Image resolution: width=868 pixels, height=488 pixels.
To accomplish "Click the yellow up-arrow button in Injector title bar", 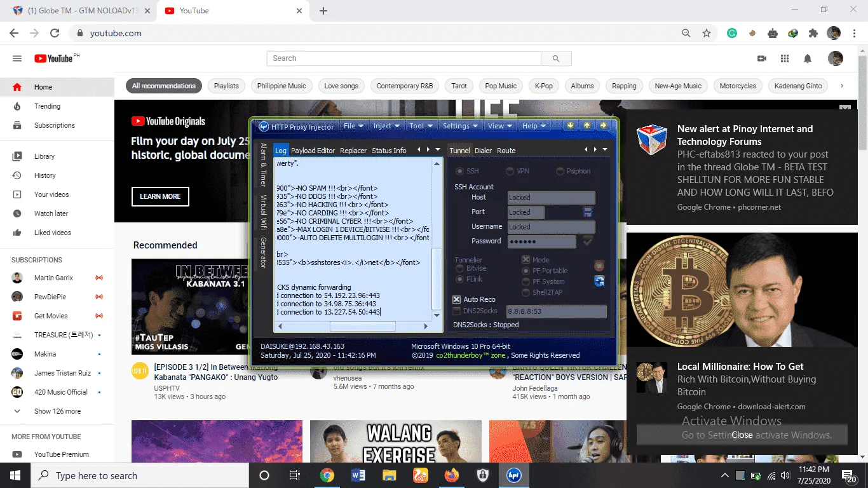I will (587, 125).
